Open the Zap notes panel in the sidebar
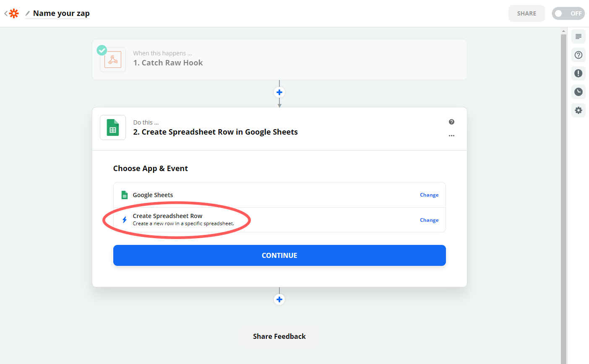 pyautogui.click(x=578, y=36)
